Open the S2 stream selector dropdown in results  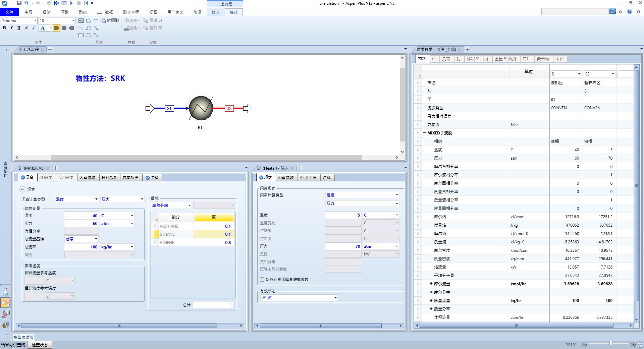click(x=613, y=74)
